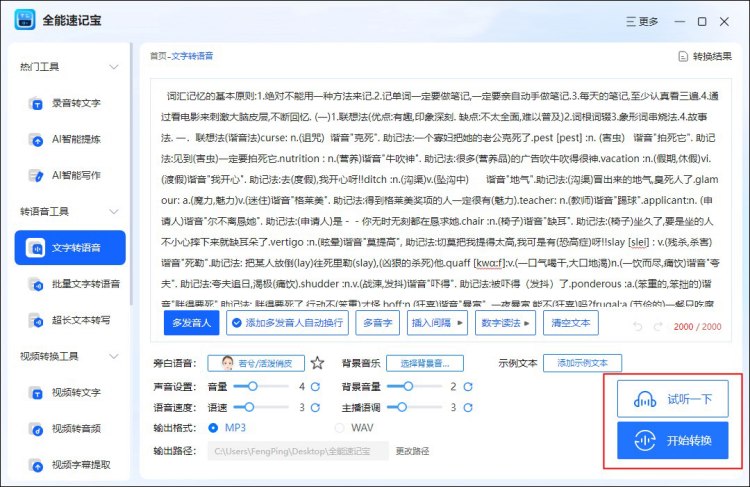Open 批量文字转语音 tool
Screen dimensions: 750x487
point(70,284)
